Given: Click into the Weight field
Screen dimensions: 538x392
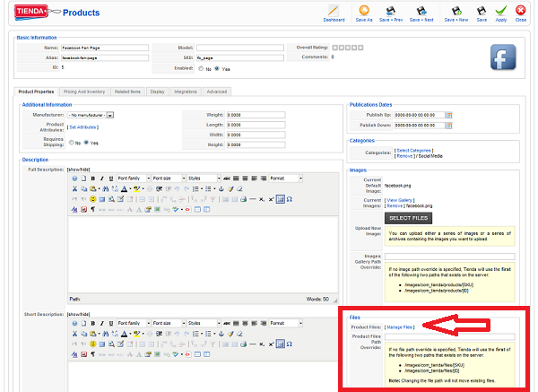Looking at the screenshot, I should click(x=256, y=115).
